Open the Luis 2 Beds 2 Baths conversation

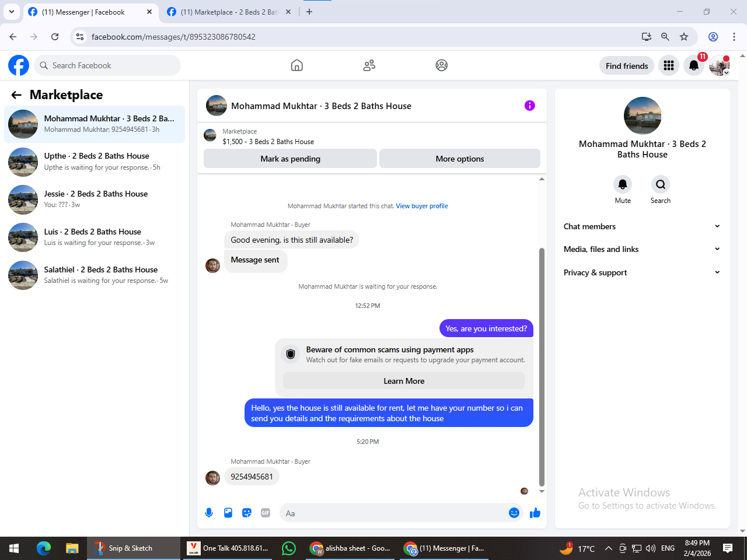tap(95, 237)
